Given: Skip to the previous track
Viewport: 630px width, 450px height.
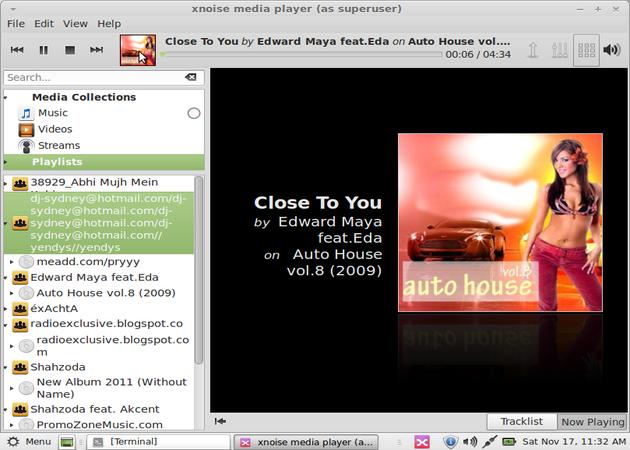Looking at the screenshot, I should click(x=17, y=50).
